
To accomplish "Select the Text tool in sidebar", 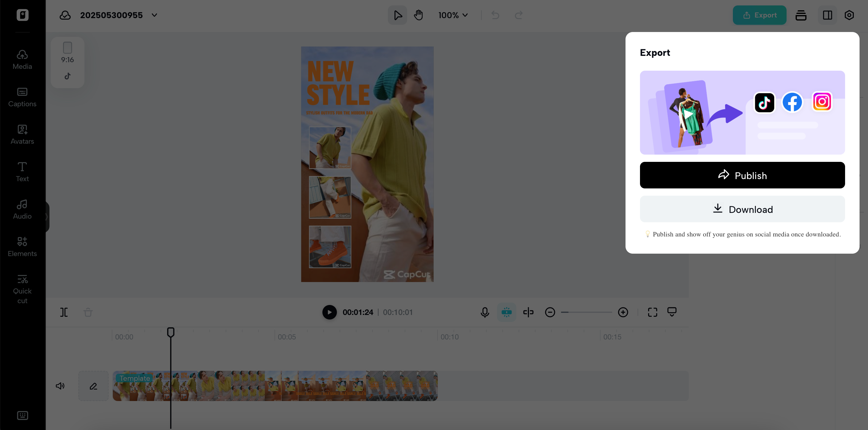I will tap(22, 172).
